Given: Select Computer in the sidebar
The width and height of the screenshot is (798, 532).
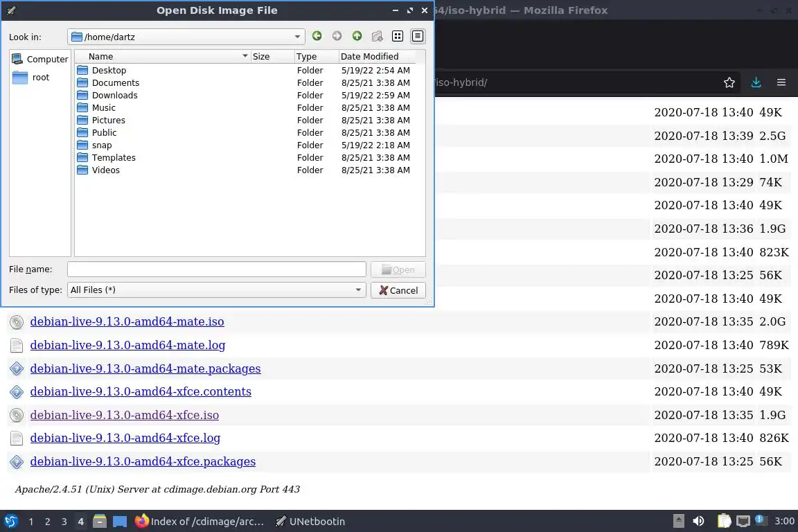Looking at the screenshot, I should click(x=39, y=59).
